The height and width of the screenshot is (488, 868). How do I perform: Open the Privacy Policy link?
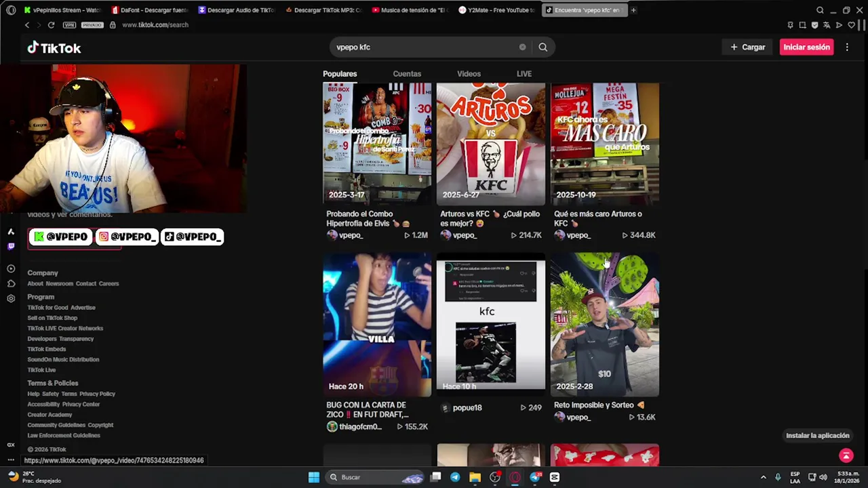point(97,394)
